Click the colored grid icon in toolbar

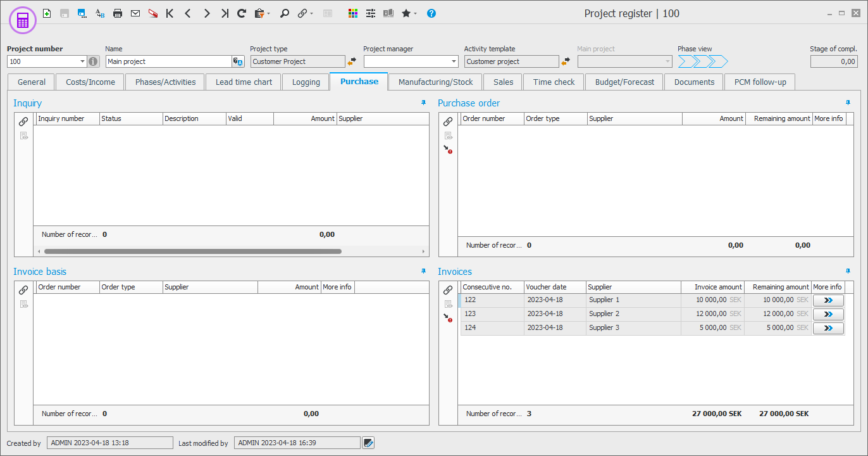pyautogui.click(x=353, y=13)
